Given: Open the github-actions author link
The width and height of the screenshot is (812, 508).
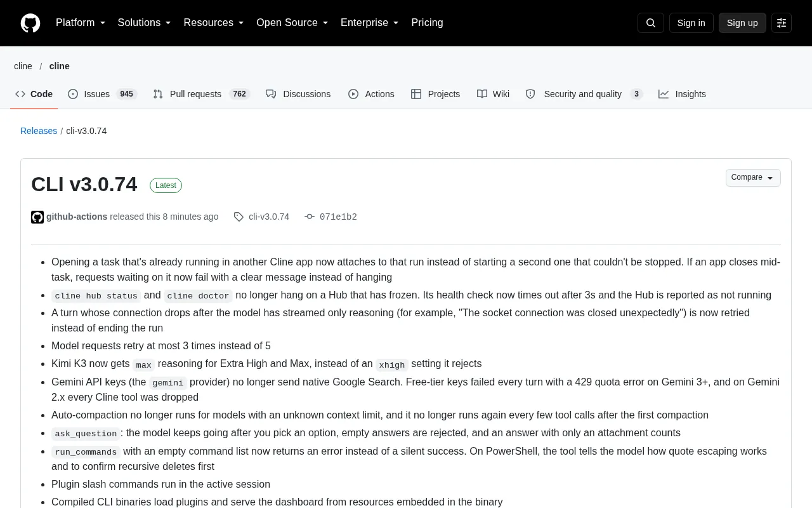Looking at the screenshot, I should (x=77, y=217).
